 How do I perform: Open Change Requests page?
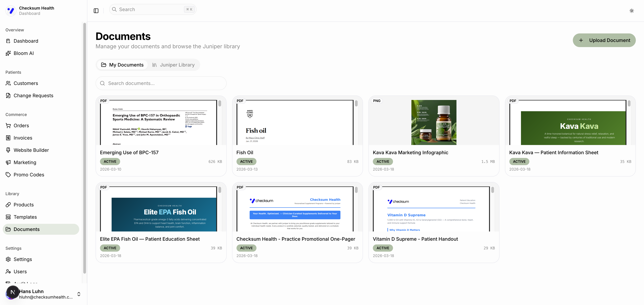point(41,96)
